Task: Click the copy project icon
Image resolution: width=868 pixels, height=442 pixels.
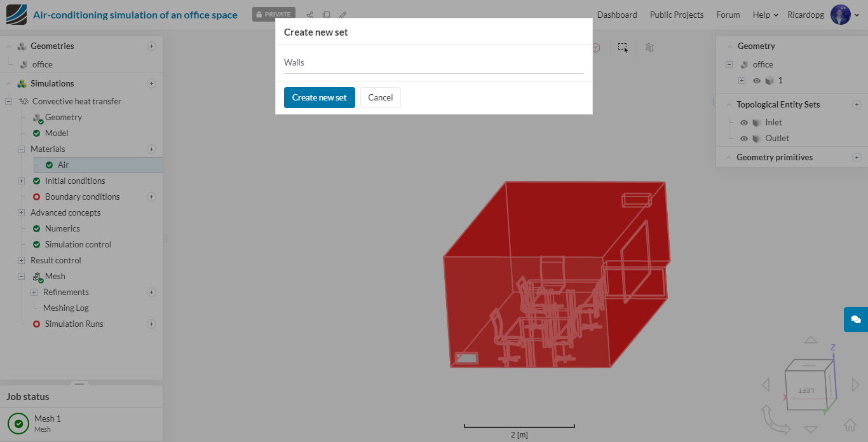Action: point(326,15)
